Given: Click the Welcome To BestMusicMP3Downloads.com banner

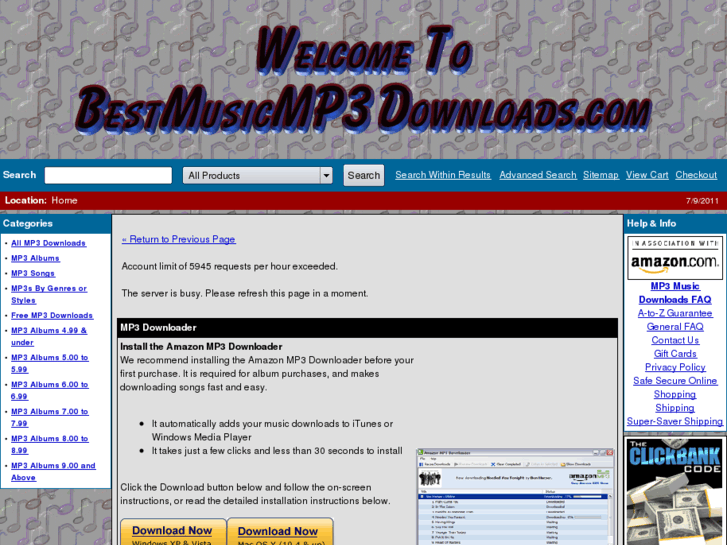Looking at the screenshot, I should coord(364,80).
